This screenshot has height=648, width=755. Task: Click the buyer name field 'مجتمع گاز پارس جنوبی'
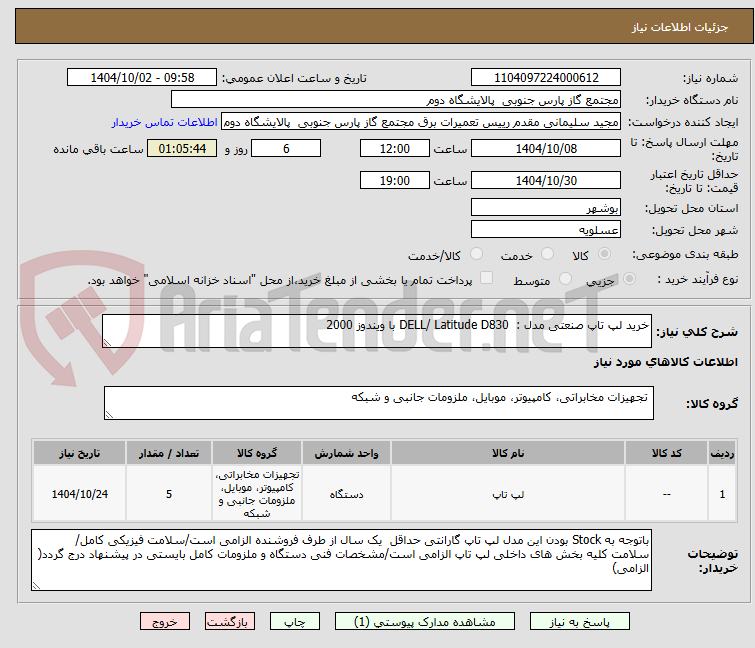tap(396, 100)
